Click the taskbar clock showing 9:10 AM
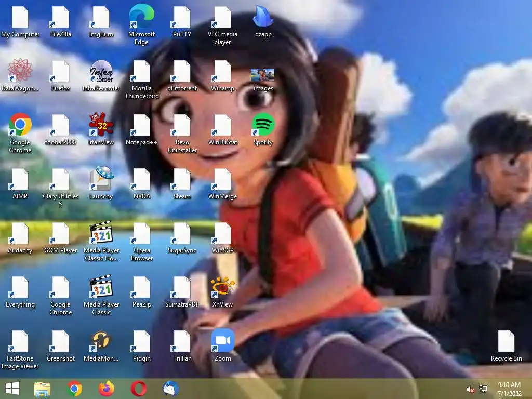This screenshot has width=532, height=399. 509,389
